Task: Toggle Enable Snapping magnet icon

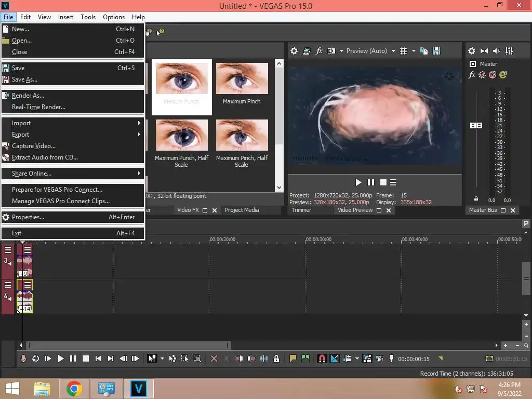Action: pyautogui.click(x=322, y=358)
